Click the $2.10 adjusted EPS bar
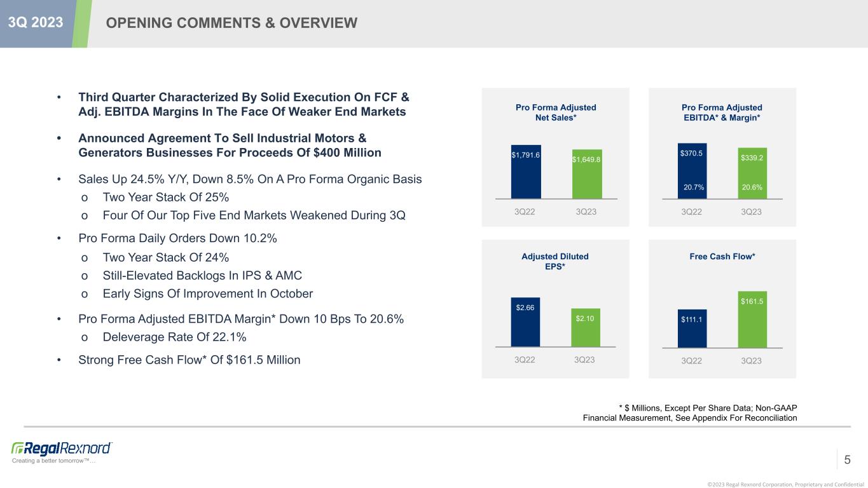 [x=586, y=327]
